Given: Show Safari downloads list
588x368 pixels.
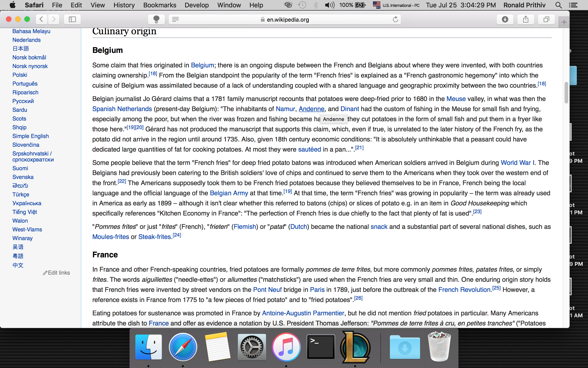Looking at the screenshot, I should click(505, 19).
